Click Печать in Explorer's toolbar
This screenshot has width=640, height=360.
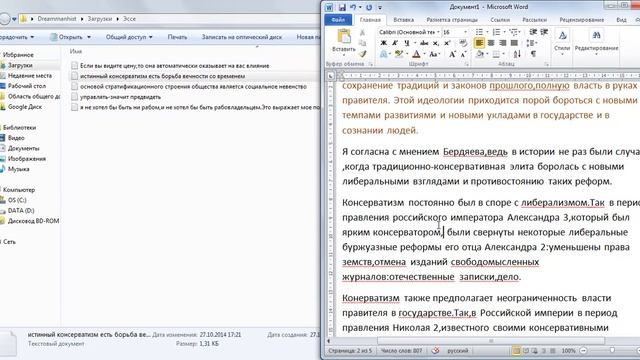click(177, 37)
